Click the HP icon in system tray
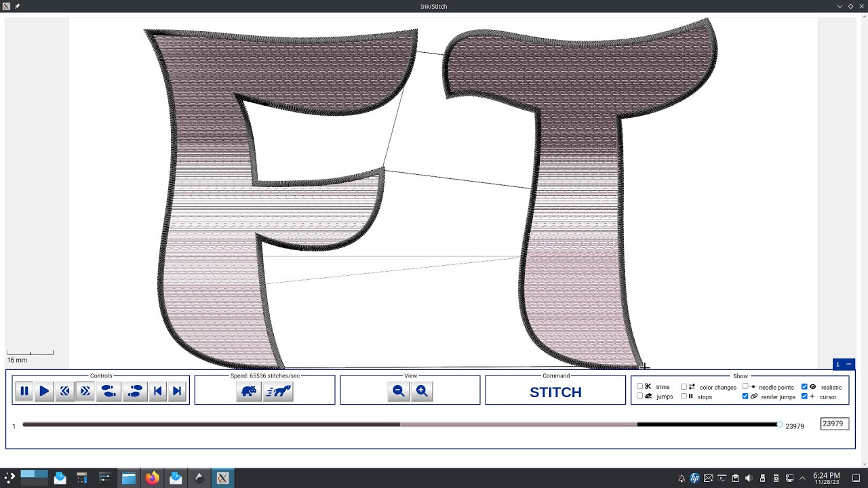 pos(695,478)
